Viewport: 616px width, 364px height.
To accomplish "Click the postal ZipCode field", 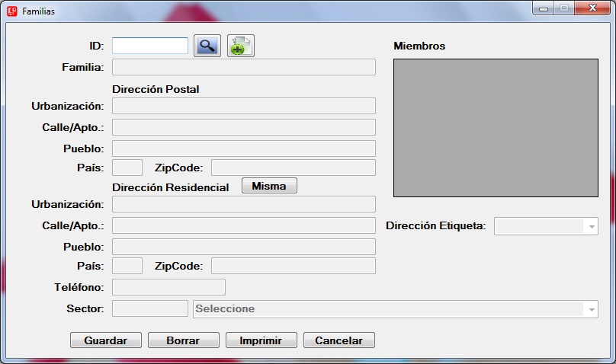I will coord(293,168).
